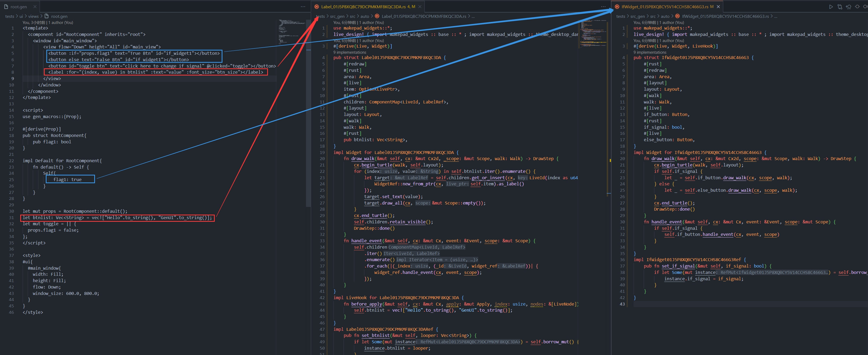The image size is (868, 355).
Task: Click 'if_signal: bool,' field in IfWidget editor
Action: pos(664,127)
